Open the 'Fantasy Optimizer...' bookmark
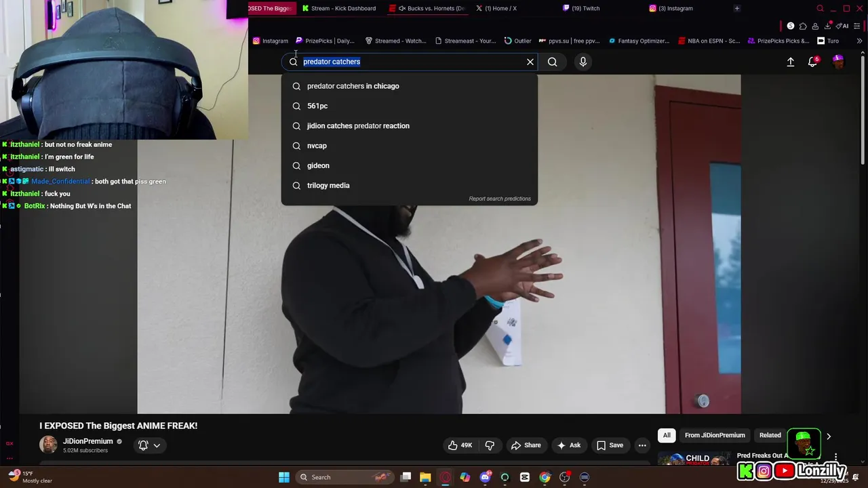The image size is (868, 488). point(639,41)
